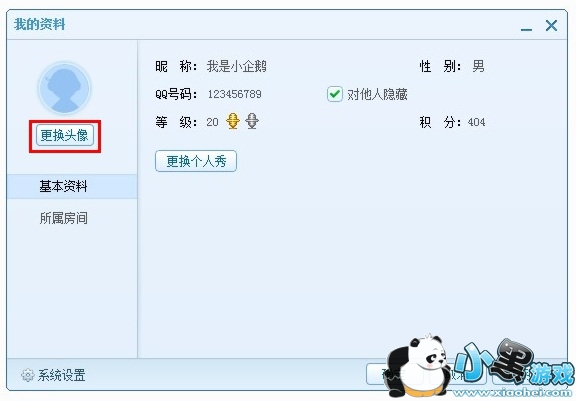
Task: Toggle the 对他人隐藏 checkbox
Action: [x=334, y=94]
